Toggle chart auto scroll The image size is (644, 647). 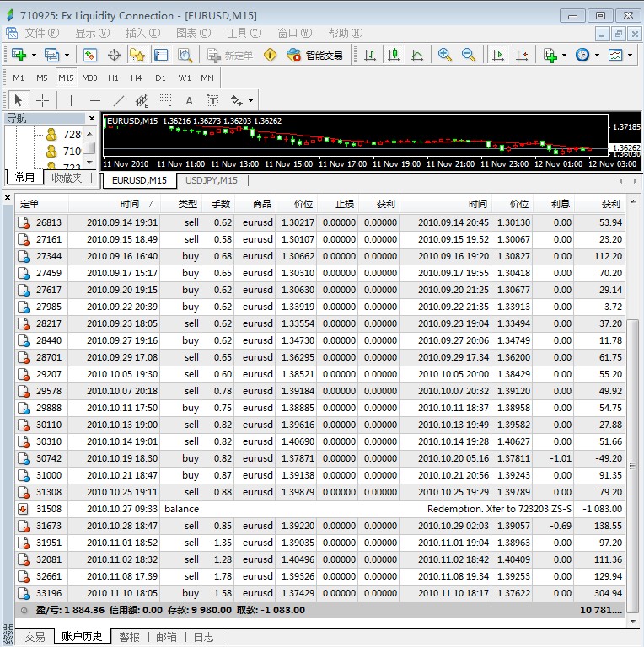[498, 55]
